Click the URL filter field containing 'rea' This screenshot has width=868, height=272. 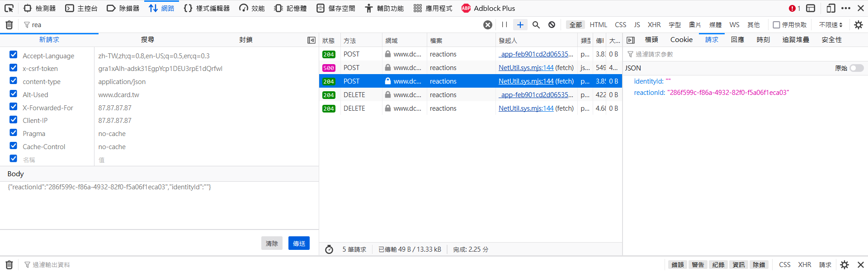click(x=253, y=25)
